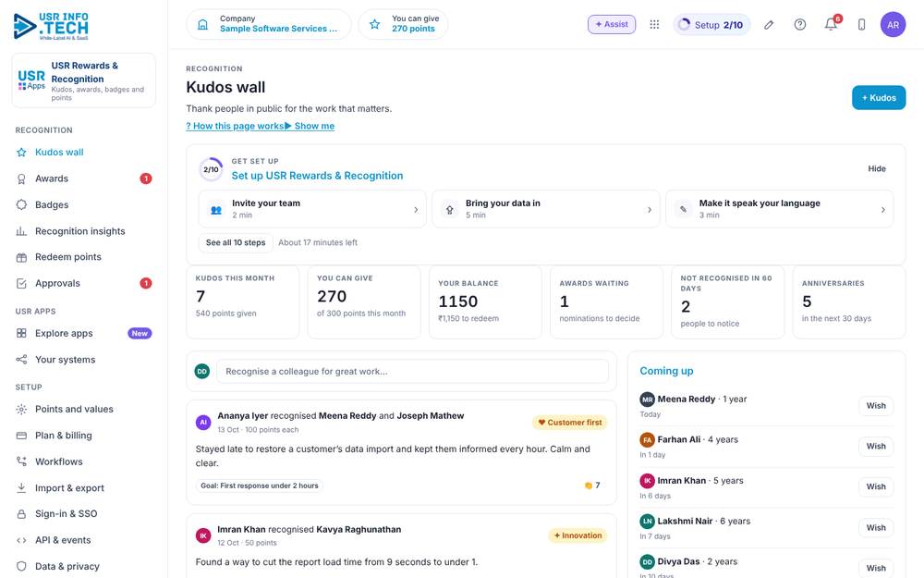Open the Anniversaries stat card
Image resolution: width=924 pixels, height=578 pixels.
(849, 302)
